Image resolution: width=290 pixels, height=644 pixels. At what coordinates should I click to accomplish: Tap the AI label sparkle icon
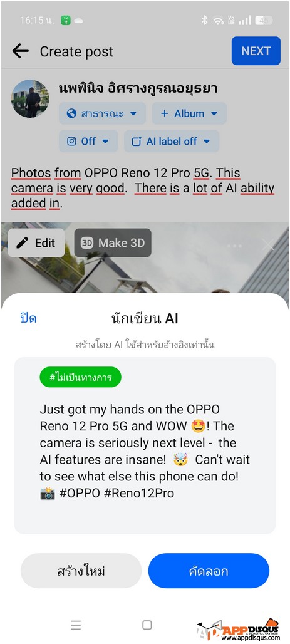[137, 142]
